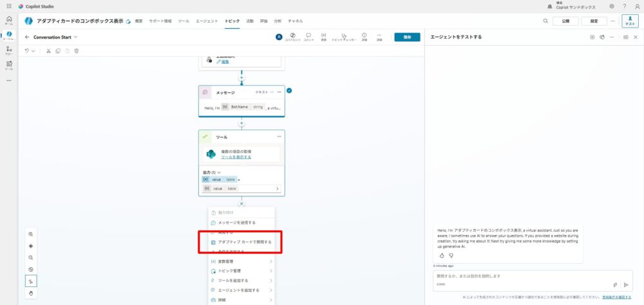The image size is (644, 305).
Task: Toggle the テスト test panel button
Action: (630, 21)
